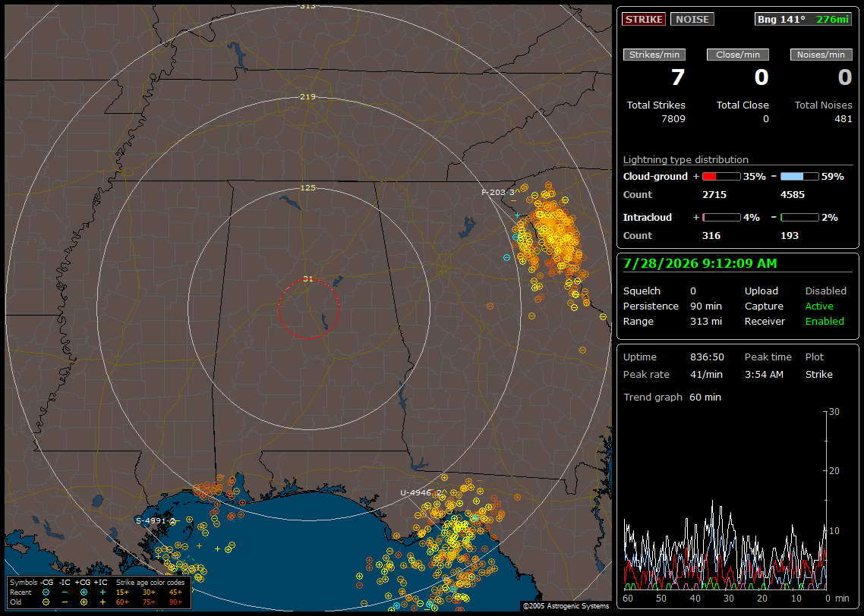The image size is (864, 616).
Task: Click the Squelch value 0
Action: tap(693, 291)
